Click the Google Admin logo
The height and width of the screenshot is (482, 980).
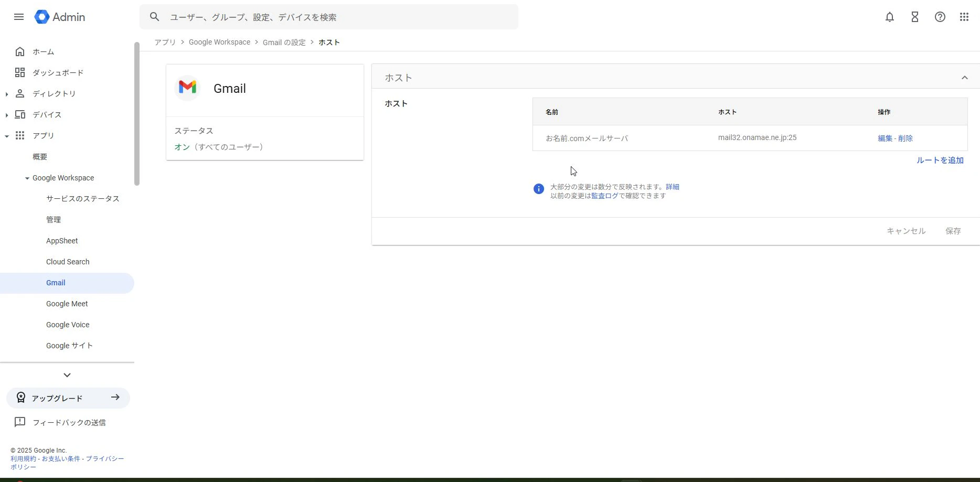coord(60,17)
